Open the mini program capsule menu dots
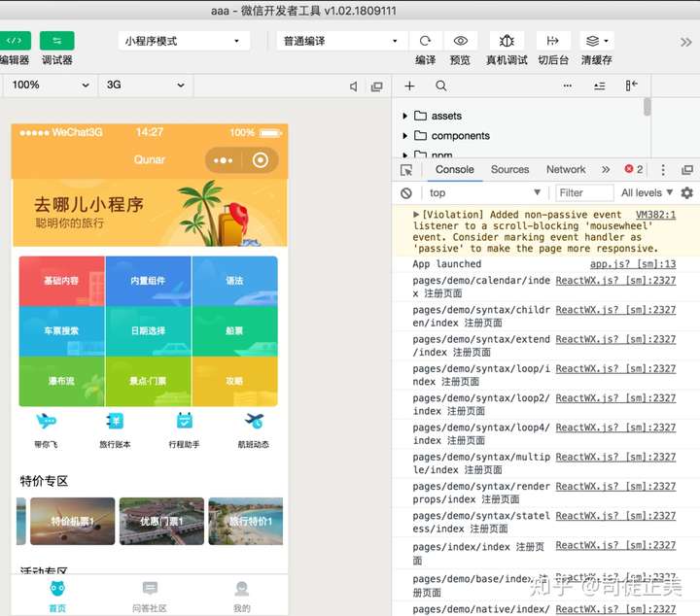The width and height of the screenshot is (700, 616). tap(223, 160)
